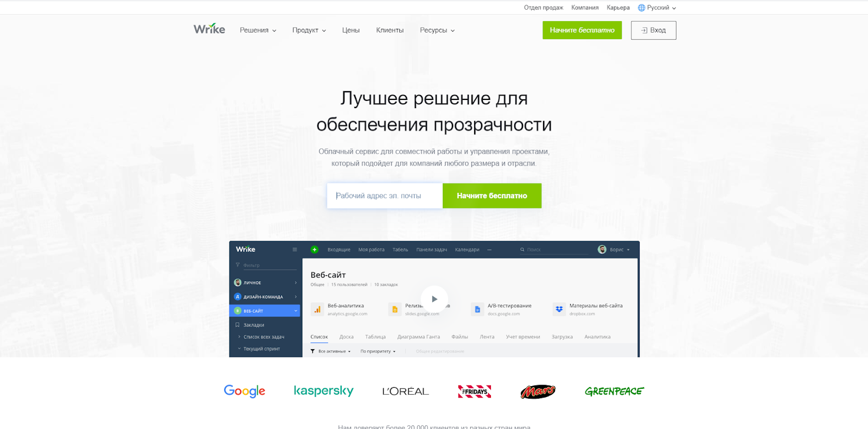Switch to the Аналитика view tab

tap(597, 337)
